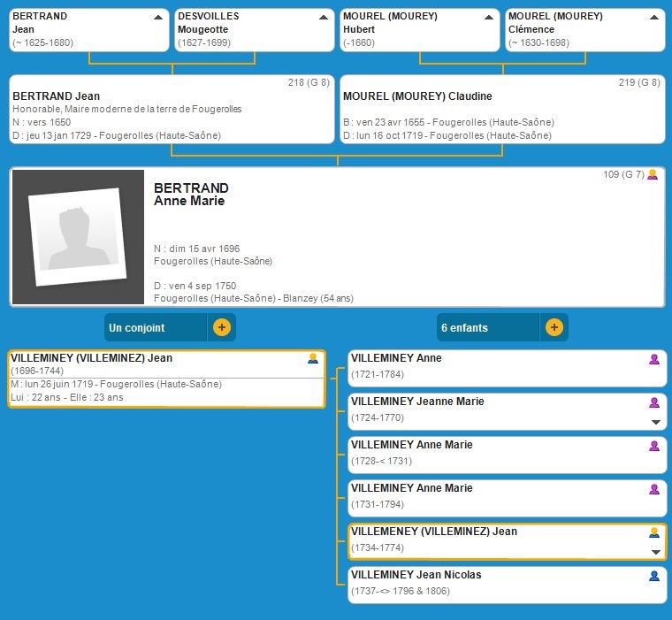
Task: Open father Bertrand Jean's record
Action: tap(57, 96)
